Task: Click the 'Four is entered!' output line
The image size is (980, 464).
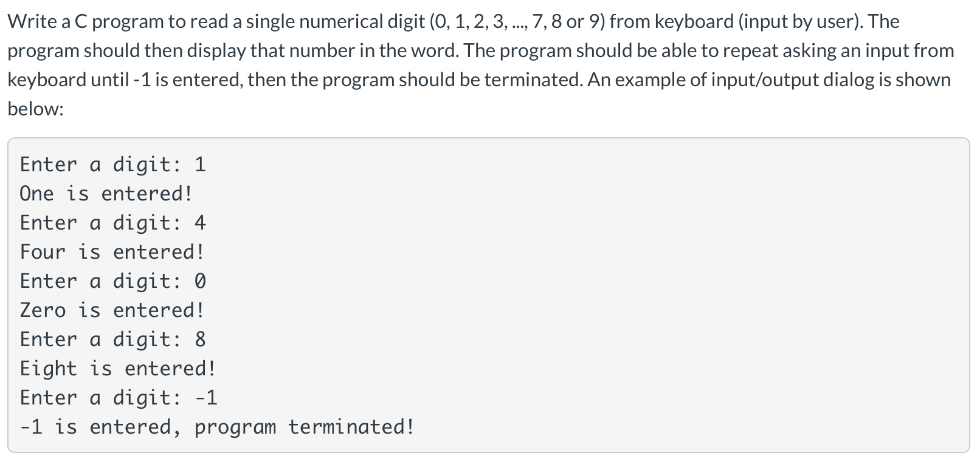Action: click(112, 252)
